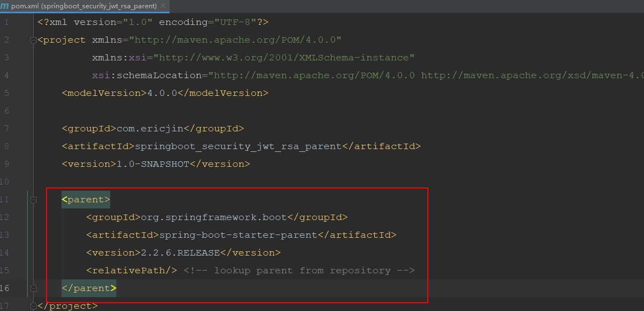Image resolution: width=644 pixels, height=311 pixels.
Task: Click fold end marker at </parent>
Action: pyautogui.click(x=33, y=288)
